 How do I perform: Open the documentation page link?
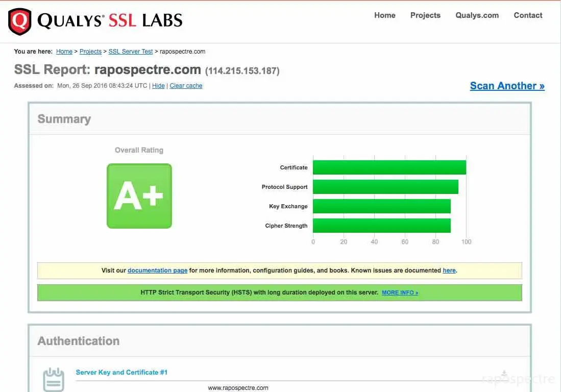coord(157,271)
